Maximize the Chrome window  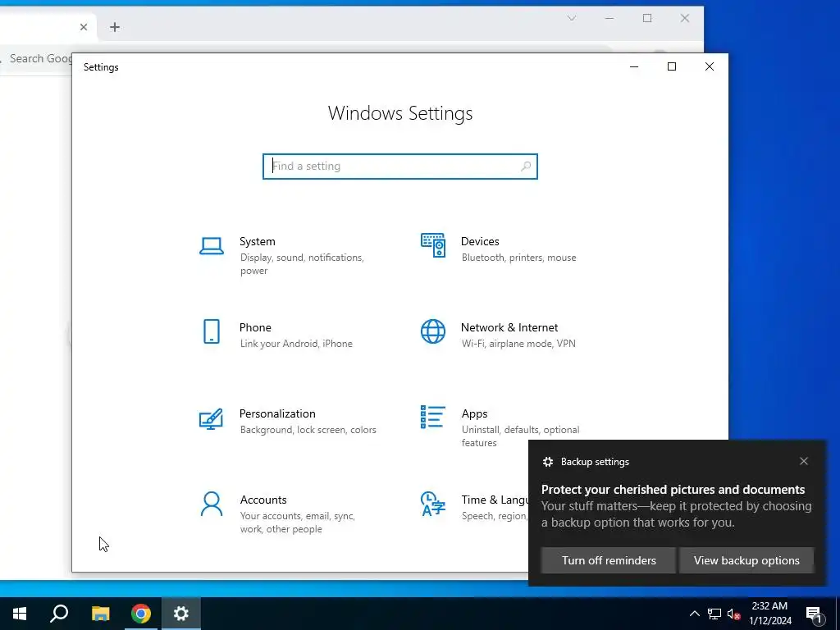(647, 18)
